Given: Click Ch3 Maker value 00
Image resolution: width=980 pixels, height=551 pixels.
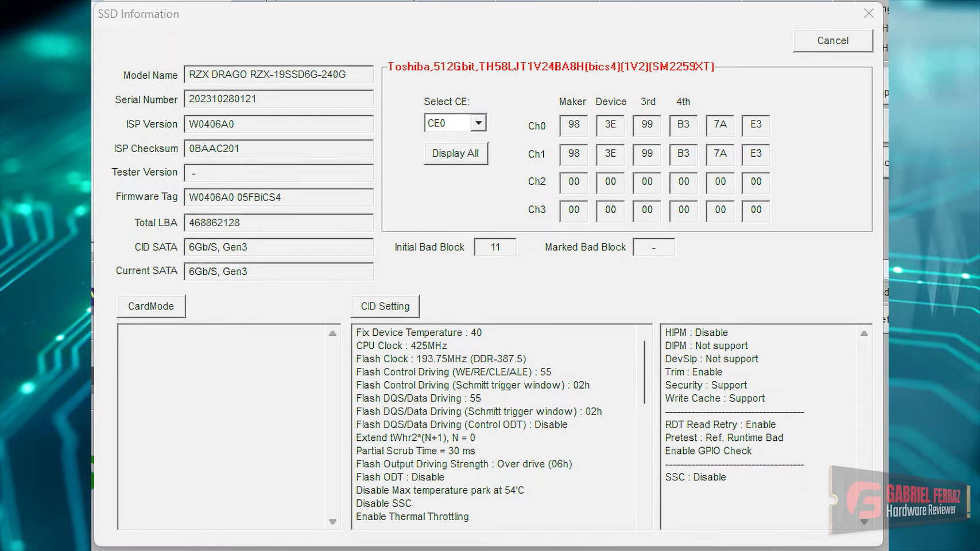Looking at the screenshot, I should (x=574, y=210).
